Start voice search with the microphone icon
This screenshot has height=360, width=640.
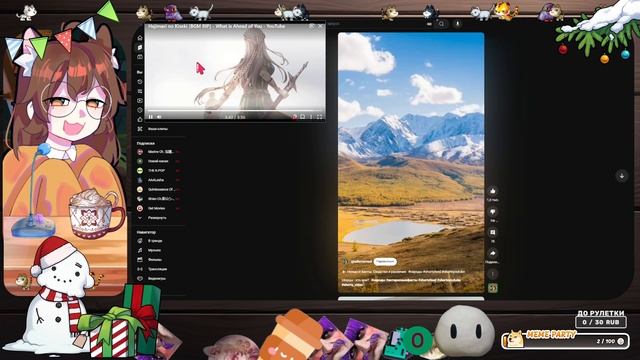(x=457, y=24)
